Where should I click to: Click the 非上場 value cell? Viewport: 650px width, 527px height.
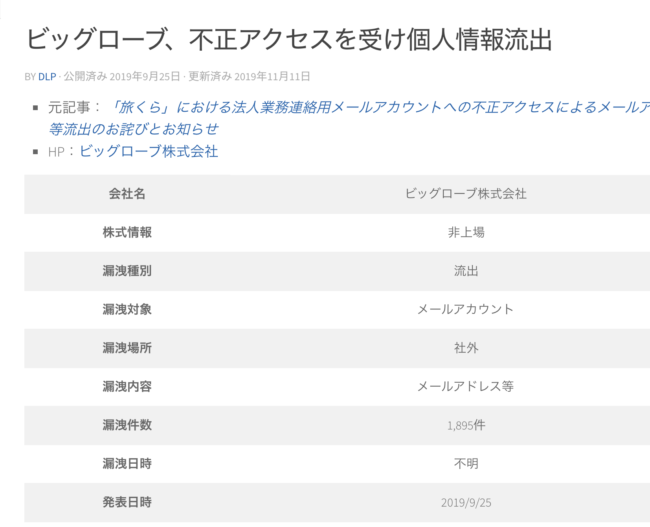pyautogui.click(x=466, y=233)
